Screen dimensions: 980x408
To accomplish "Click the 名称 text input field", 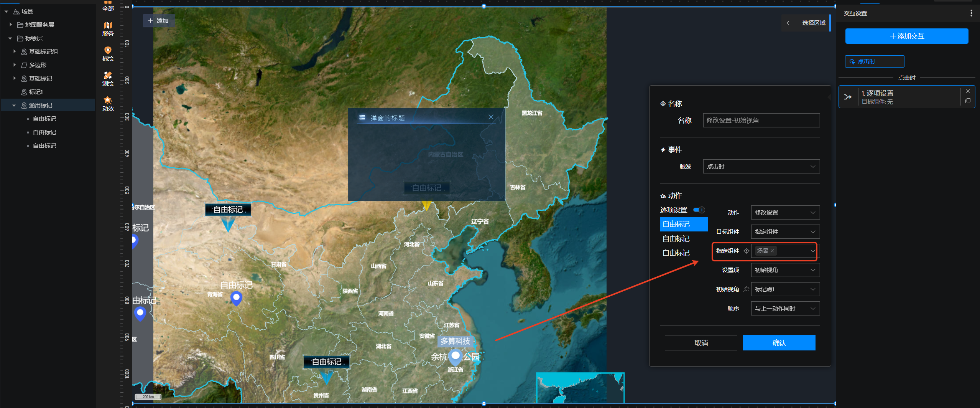I will pyautogui.click(x=761, y=121).
